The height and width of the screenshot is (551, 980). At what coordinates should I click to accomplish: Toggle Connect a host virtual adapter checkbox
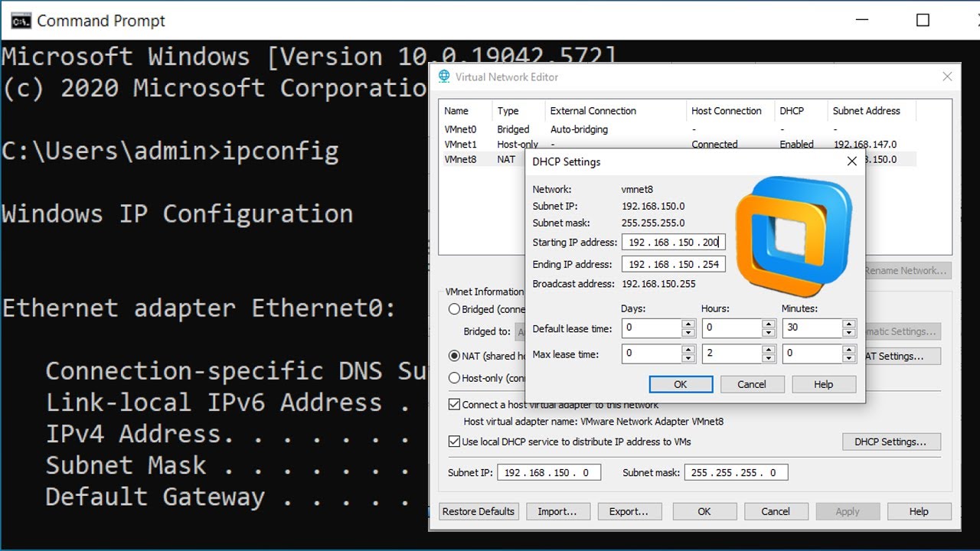(x=454, y=405)
